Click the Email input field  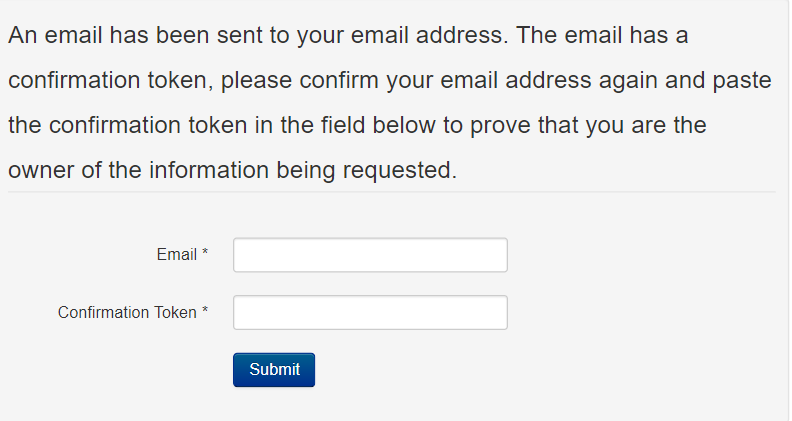pyautogui.click(x=370, y=255)
